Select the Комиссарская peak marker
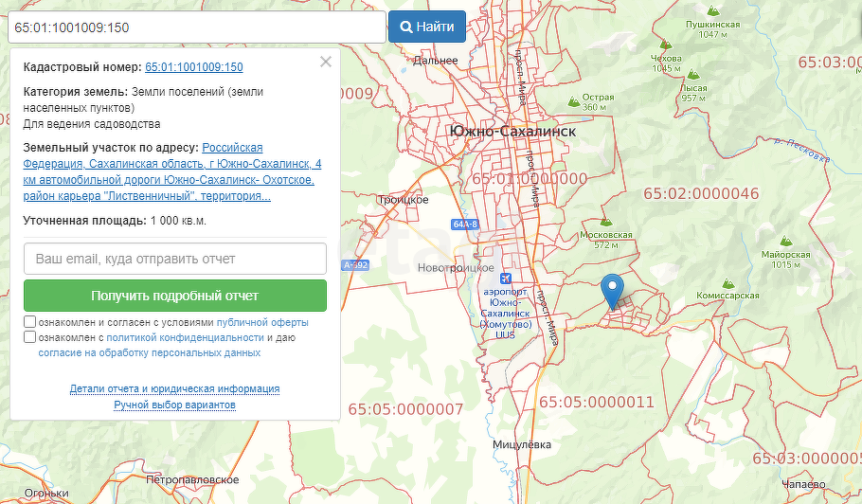The width and height of the screenshot is (862, 504). [x=727, y=282]
